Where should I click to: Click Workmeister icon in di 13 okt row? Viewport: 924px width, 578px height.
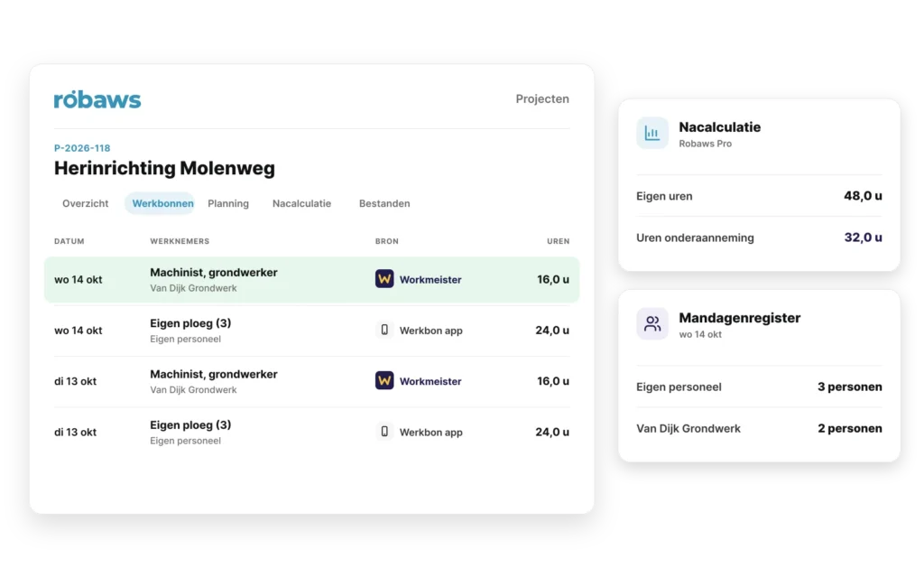384,380
